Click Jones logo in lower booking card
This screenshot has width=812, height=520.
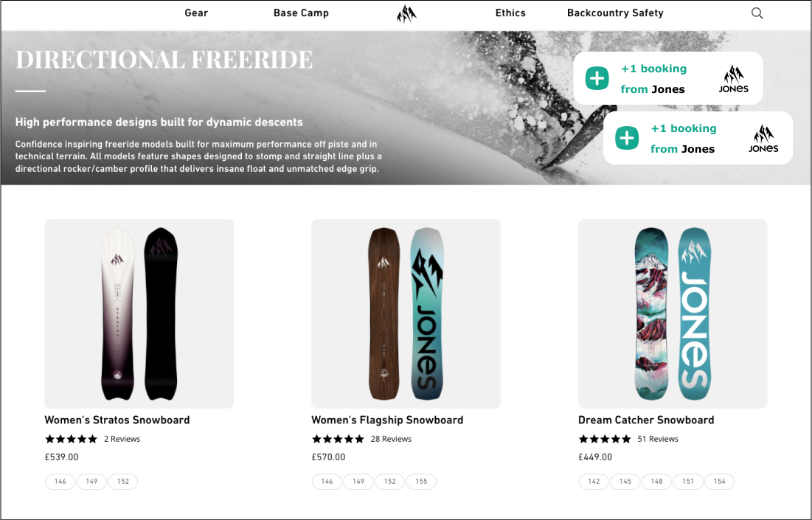point(763,139)
